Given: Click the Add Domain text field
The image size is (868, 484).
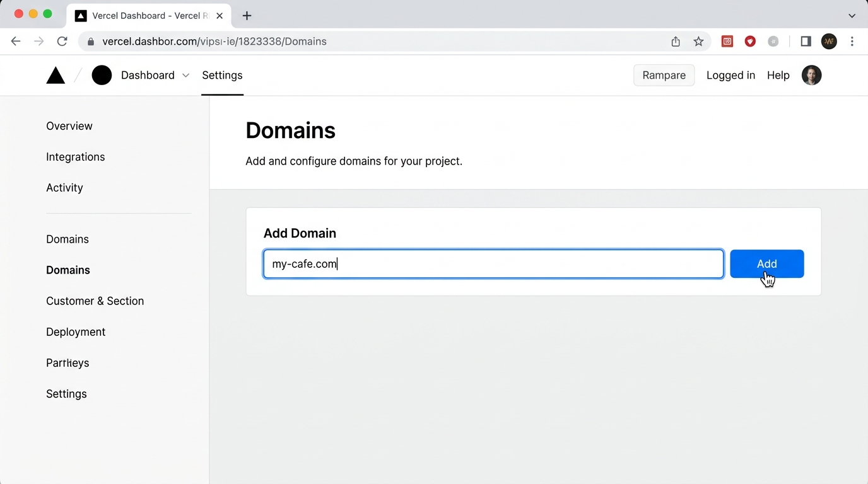Looking at the screenshot, I should coord(493,264).
